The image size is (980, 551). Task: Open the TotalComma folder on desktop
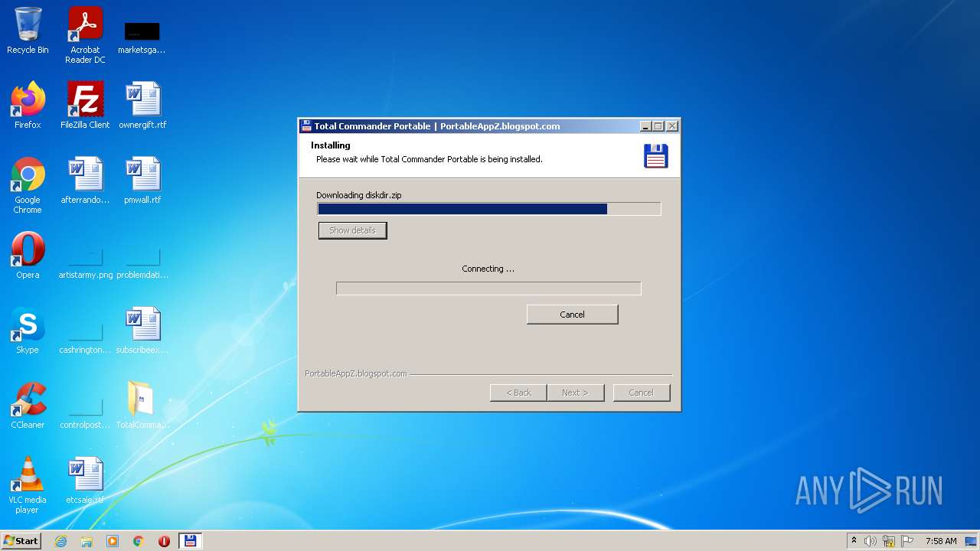[142, 406]
